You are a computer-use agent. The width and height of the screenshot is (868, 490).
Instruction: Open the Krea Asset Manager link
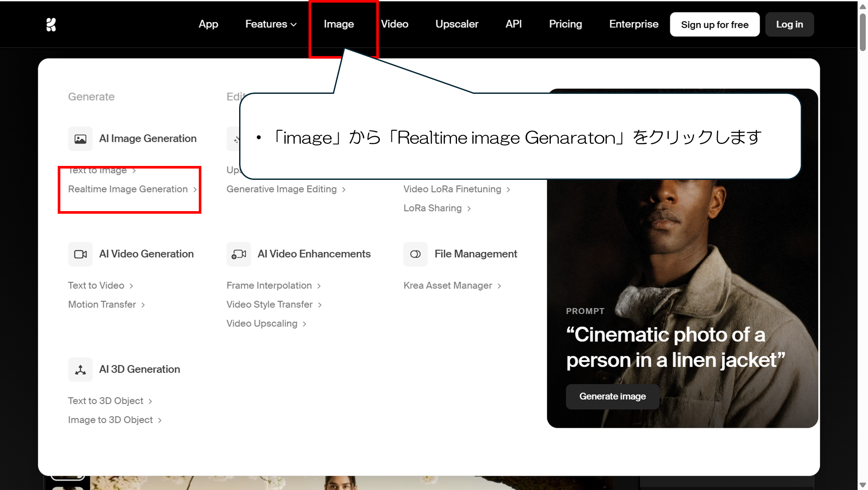click(448, 286)
